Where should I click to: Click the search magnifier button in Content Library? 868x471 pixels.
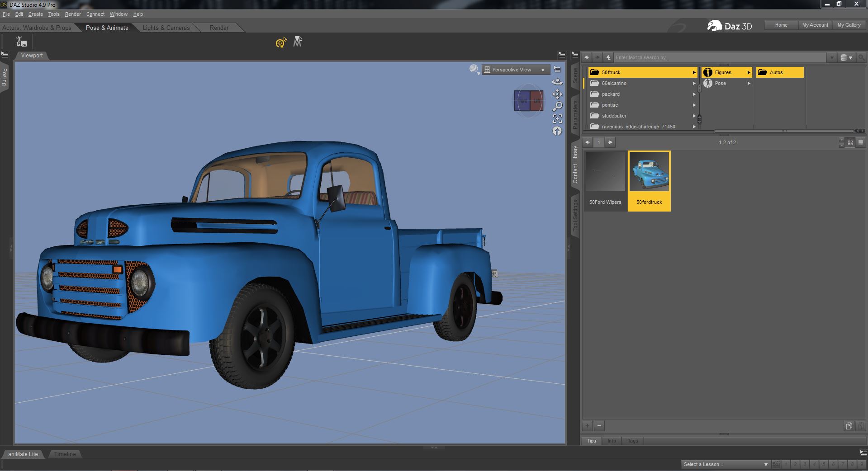861,57
